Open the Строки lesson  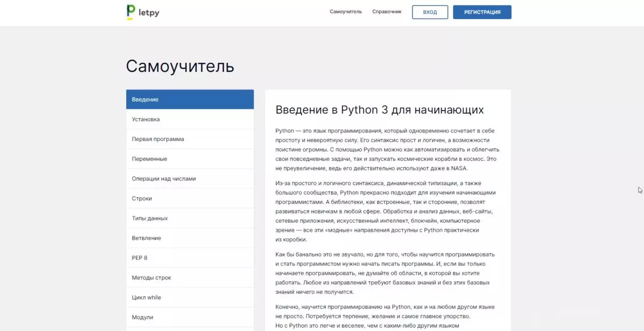[190, 198]
